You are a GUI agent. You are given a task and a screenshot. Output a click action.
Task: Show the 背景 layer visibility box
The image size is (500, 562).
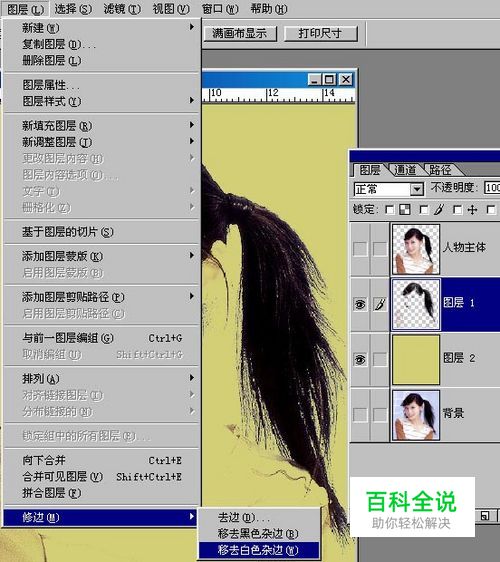(360, 415)
